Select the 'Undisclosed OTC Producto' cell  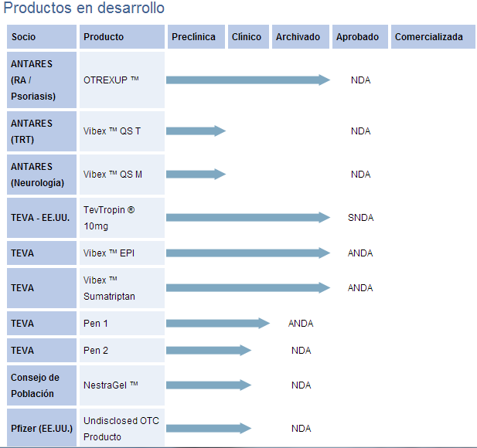122,428
